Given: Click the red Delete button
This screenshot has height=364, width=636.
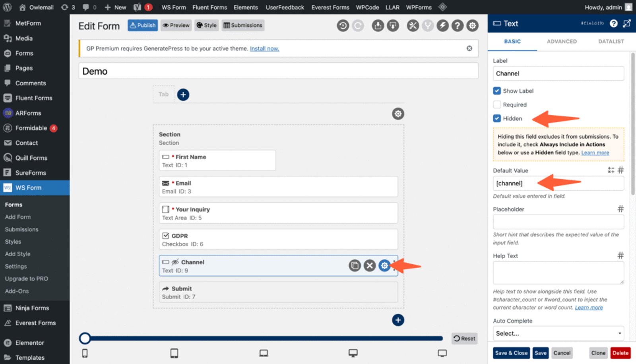Looking at the screenshot, I should click(x=620, y=353).
